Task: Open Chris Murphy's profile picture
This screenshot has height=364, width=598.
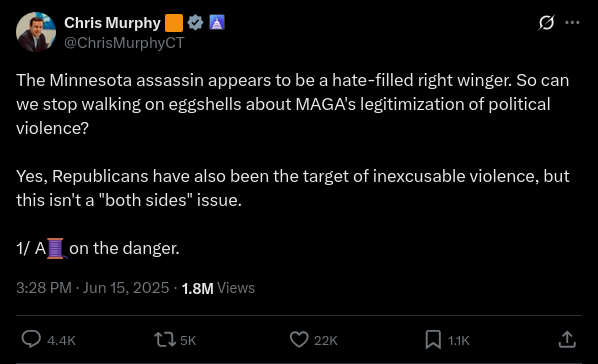Action: [36, 32]
